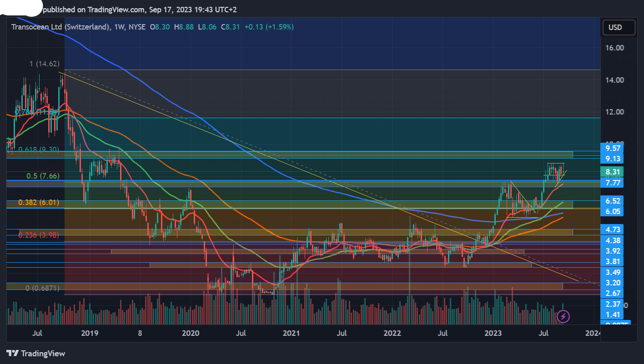Click the open price value O8.30

click(160, 27)
